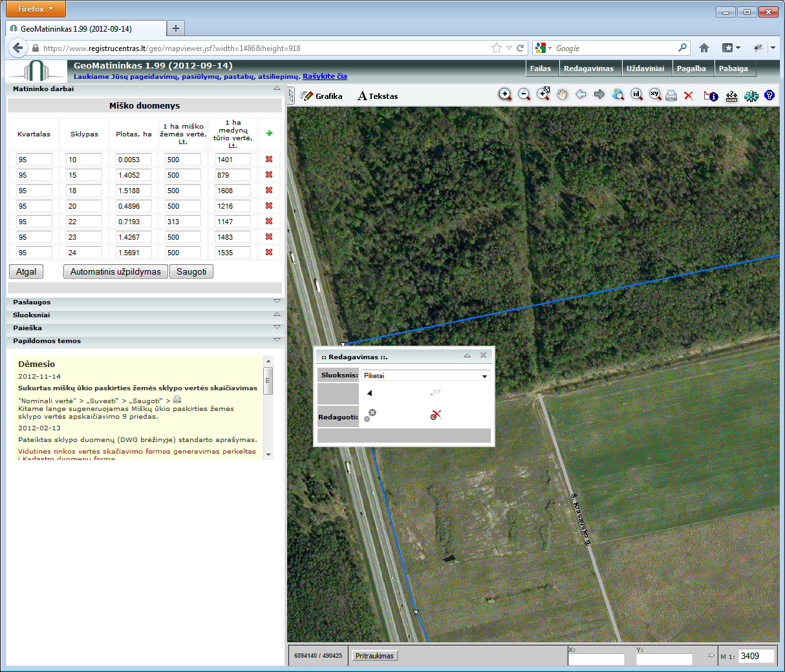Click the map scale input field showing 3409

pyautogui.click(x=757, y=656)
